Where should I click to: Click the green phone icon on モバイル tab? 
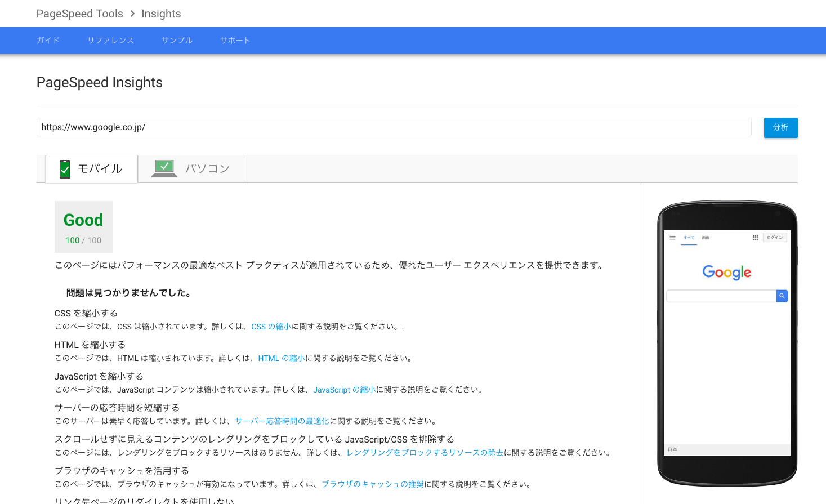tap(65, 169)
